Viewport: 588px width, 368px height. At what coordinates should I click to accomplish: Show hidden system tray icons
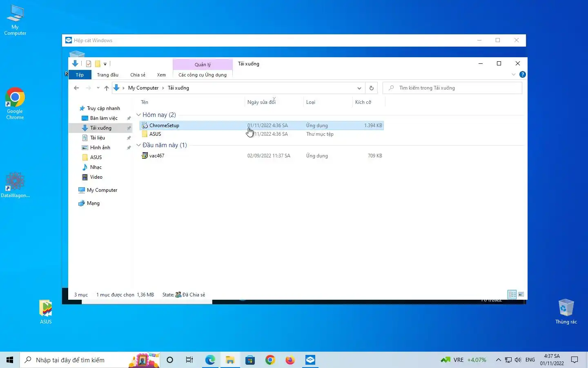498,360
